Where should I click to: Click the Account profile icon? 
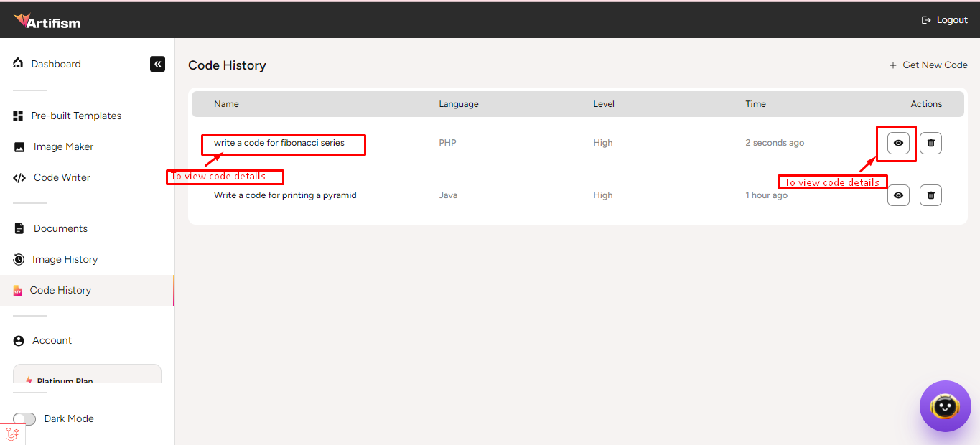pyautogui.click(x=19, y=341)
